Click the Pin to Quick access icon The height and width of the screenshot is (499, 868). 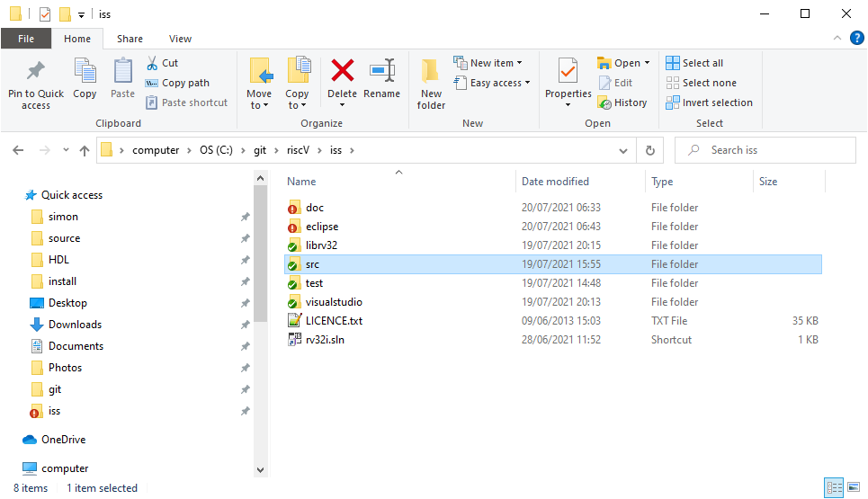click(x=35, y=72)
